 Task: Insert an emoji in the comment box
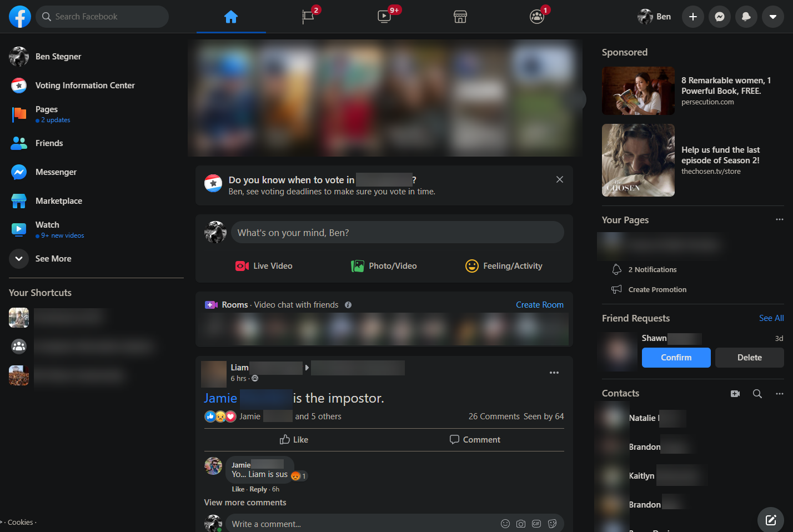click(x=505, y=524)
